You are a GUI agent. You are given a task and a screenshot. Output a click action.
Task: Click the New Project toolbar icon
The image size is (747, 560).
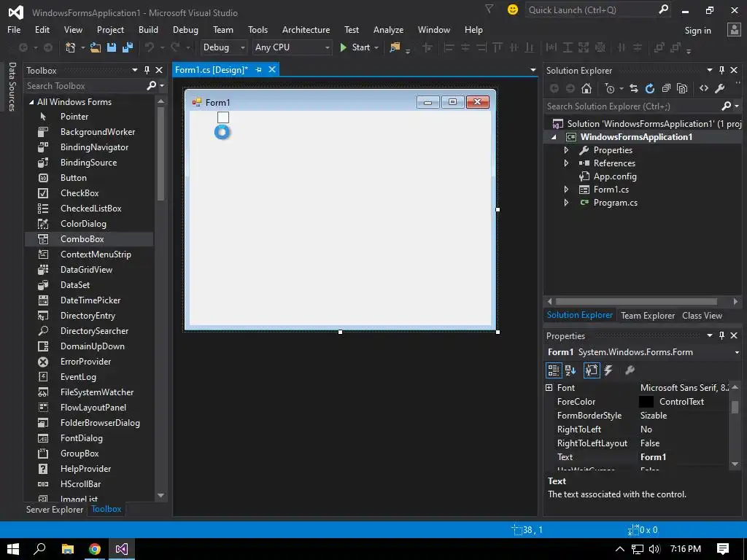pyautogui.click(x=71, y=47)
